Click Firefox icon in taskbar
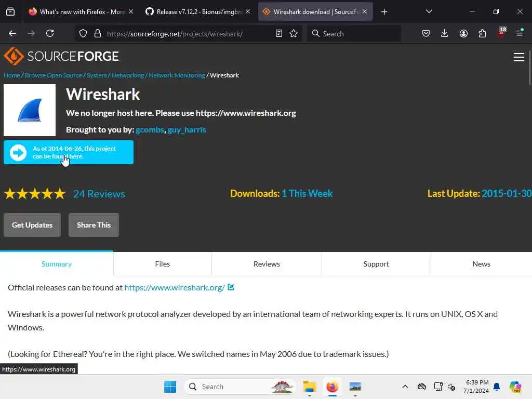The width and height of the screenshot is (532, 399). point(332,387)
